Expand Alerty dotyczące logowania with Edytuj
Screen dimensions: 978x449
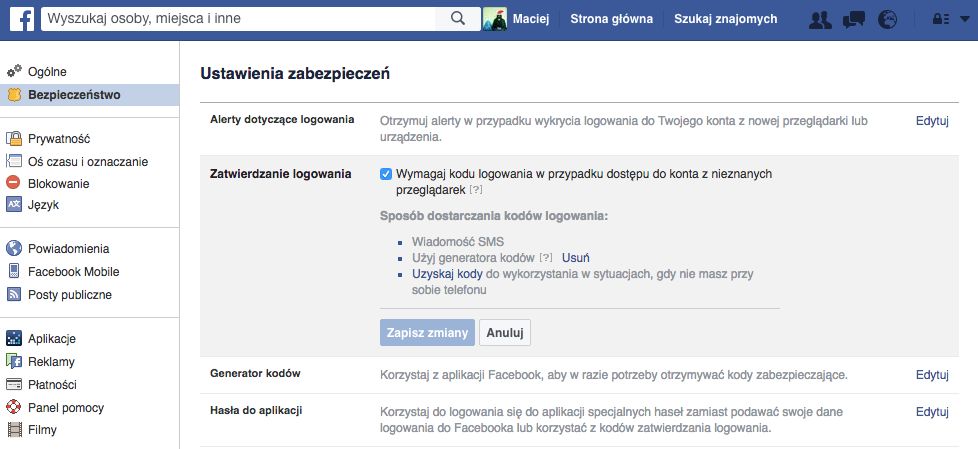(931, 120)
